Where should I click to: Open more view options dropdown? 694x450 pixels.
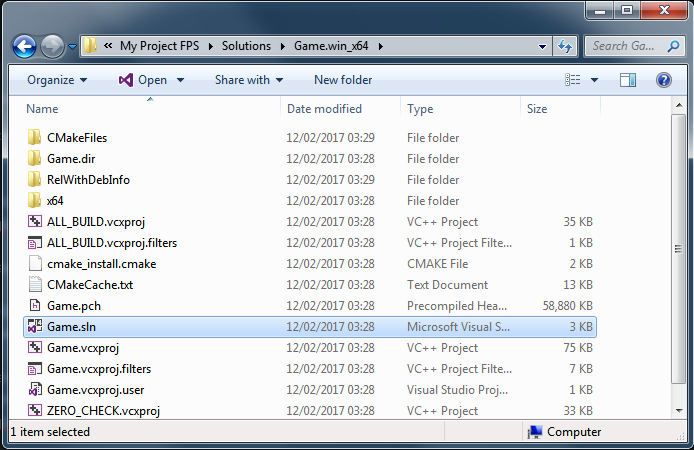(x=594, y=80)
